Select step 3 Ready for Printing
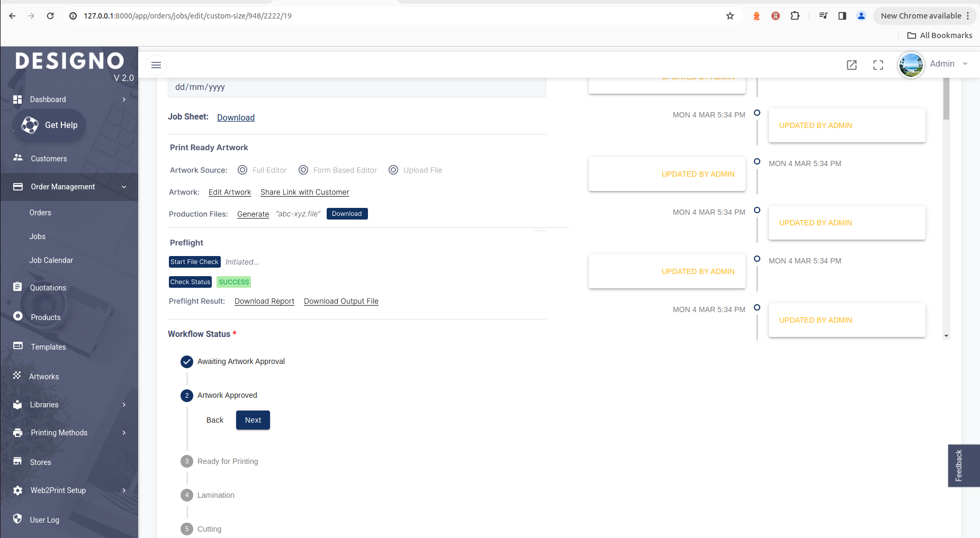The image size is (980, 538). [220, 461]
